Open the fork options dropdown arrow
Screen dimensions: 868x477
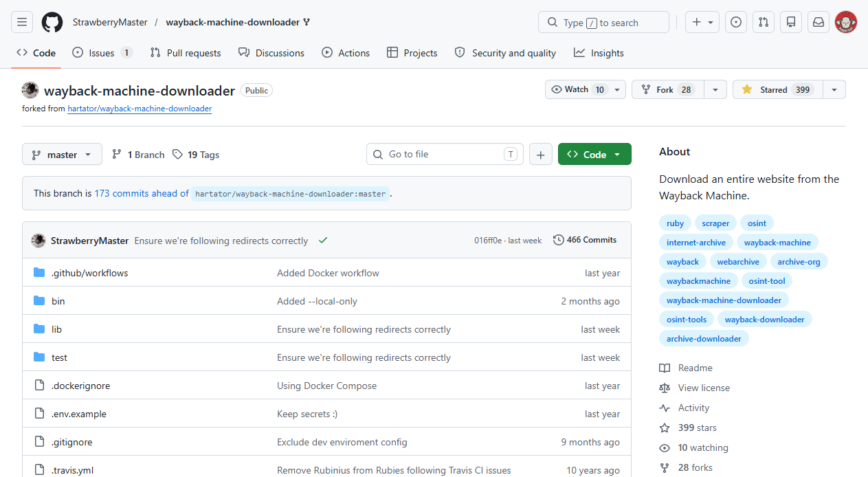point(715,89)
